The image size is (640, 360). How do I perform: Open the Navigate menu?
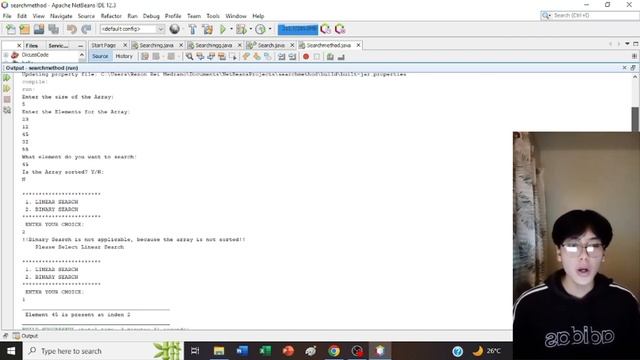pos(61,16)
